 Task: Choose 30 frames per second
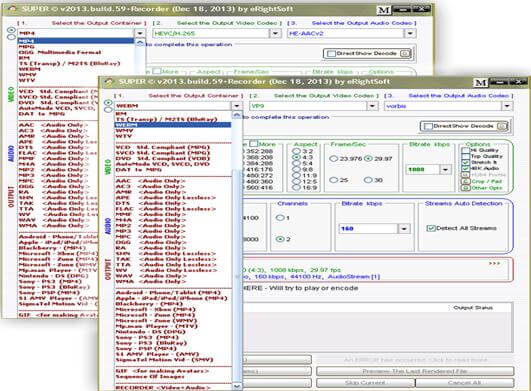point(368,180)
